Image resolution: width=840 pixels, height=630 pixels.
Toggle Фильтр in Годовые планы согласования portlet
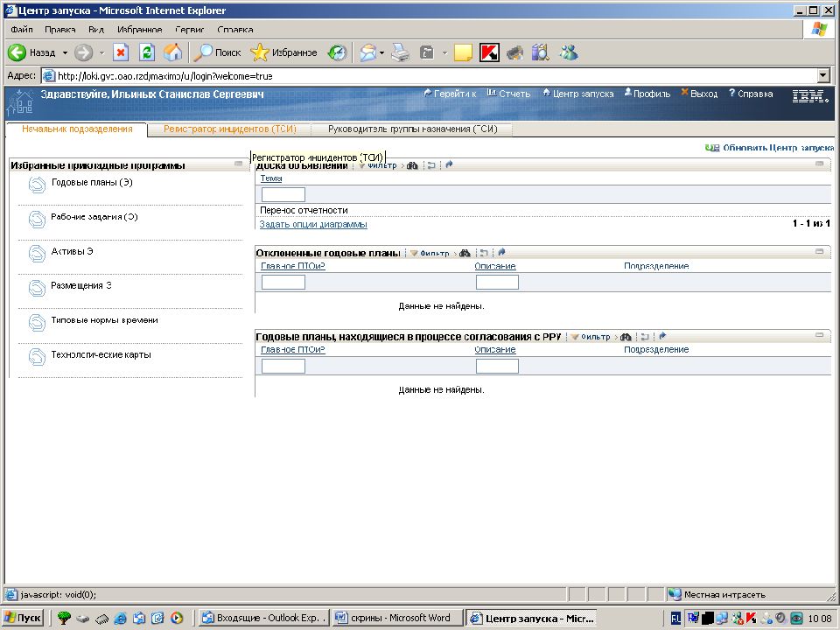click(x=591, y=336)
